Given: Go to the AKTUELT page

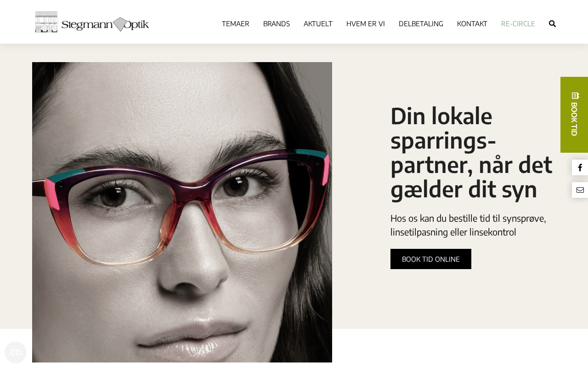Looking at the screenshot, I should coord(318,23).
